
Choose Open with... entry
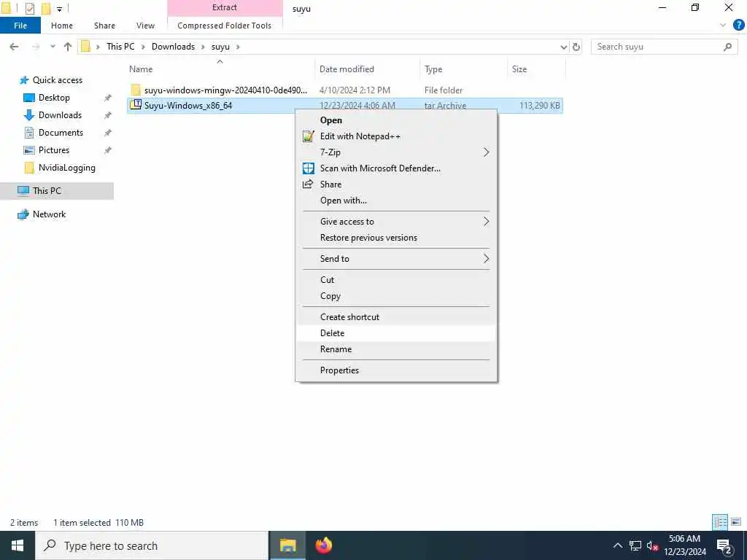(396, 201)
